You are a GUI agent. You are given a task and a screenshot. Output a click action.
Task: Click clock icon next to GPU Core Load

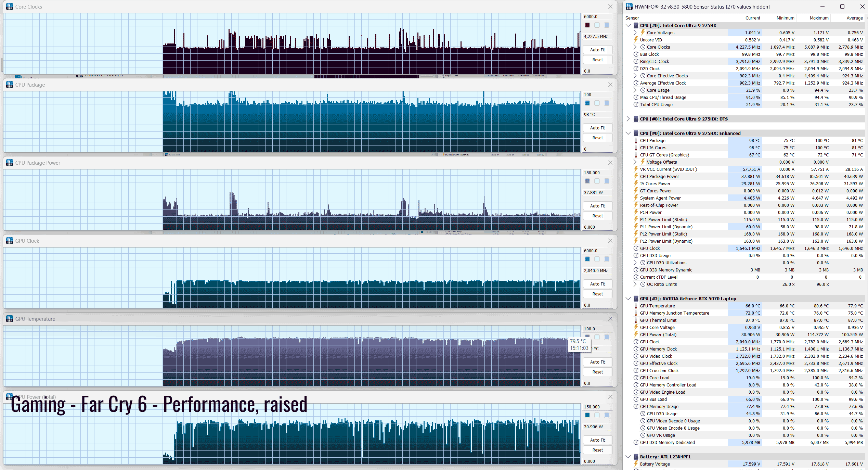click(636, 378)
